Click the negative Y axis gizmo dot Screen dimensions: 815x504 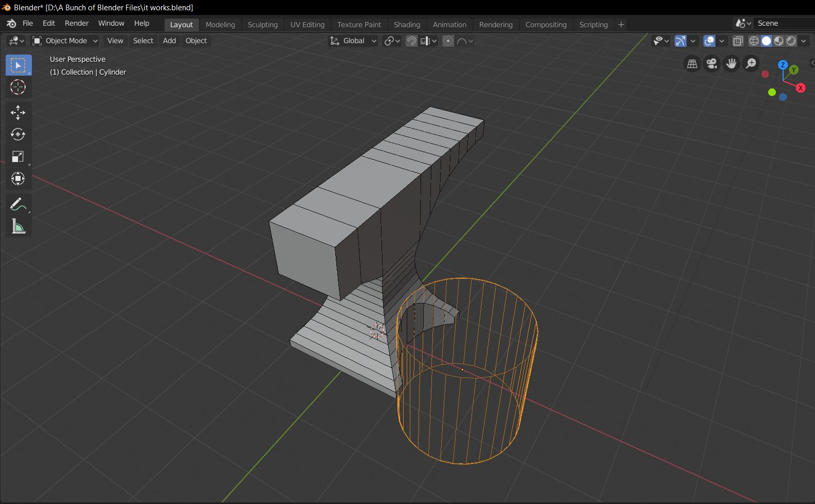pyautogui.click(x=772, y=92)
